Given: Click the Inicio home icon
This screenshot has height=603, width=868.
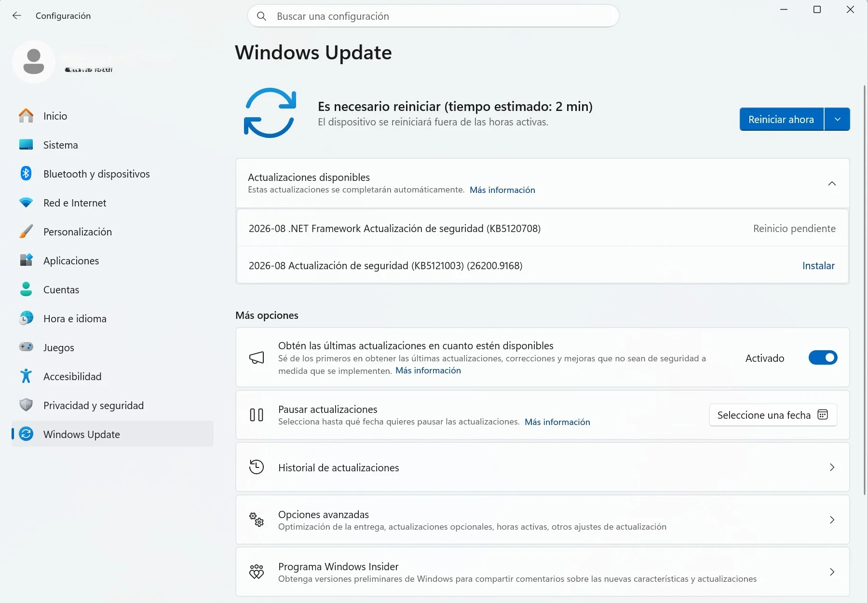Looking at the screenshot, I should (x=26, y=116).
